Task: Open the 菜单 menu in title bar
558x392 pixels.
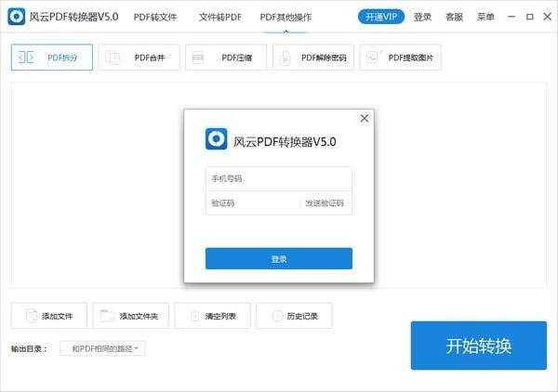Action: (x=485, y=17)
